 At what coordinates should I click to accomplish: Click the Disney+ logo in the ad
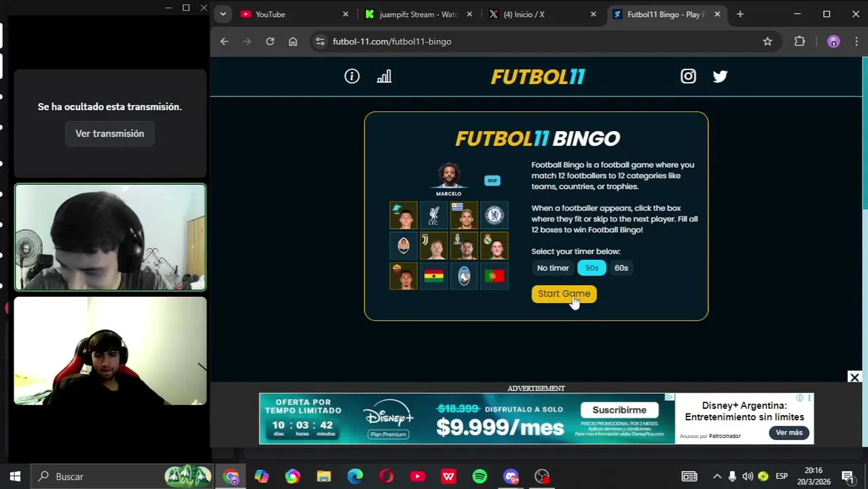coord(388,413)
